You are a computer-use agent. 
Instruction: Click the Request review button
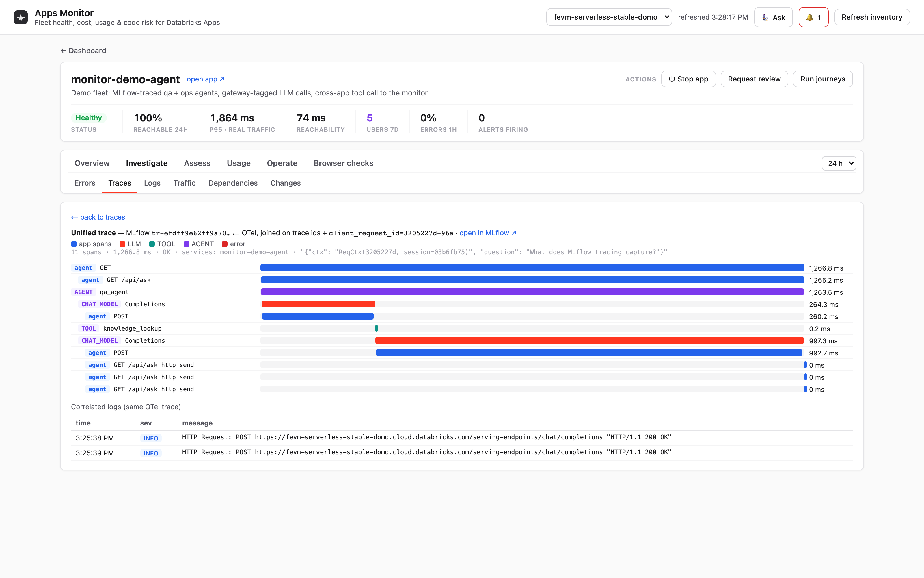coord(754,79)
